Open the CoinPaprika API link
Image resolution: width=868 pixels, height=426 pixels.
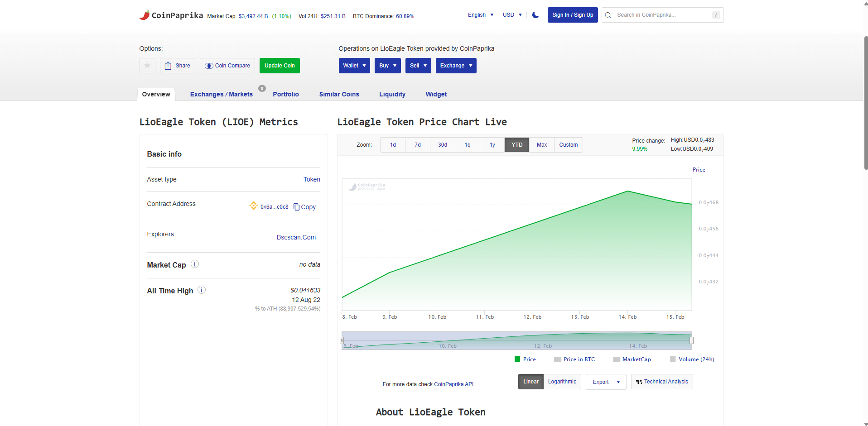(x=454, y=384)
